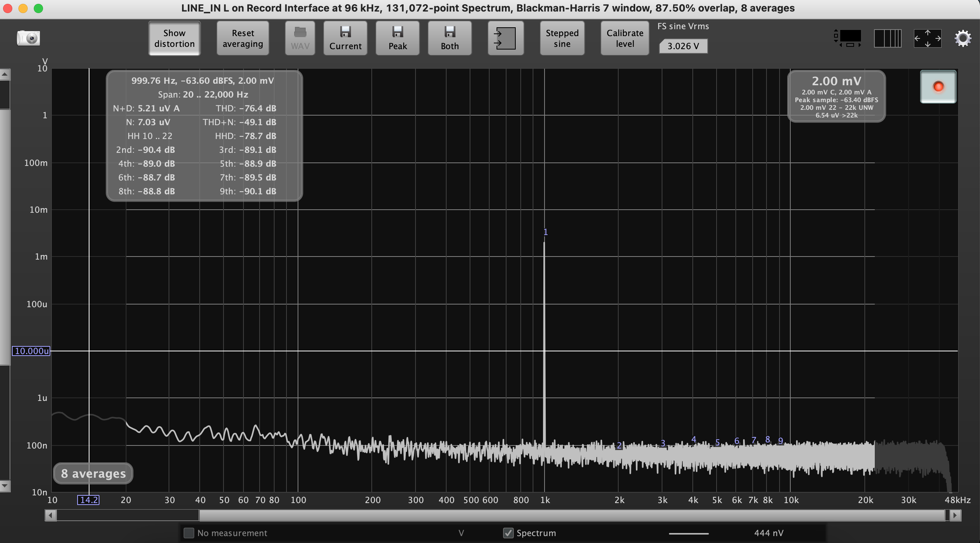Click the vertical axis scrollbar thumb
Screen dimensions: 980x543
pyautogui.click(x=5, y=237)
